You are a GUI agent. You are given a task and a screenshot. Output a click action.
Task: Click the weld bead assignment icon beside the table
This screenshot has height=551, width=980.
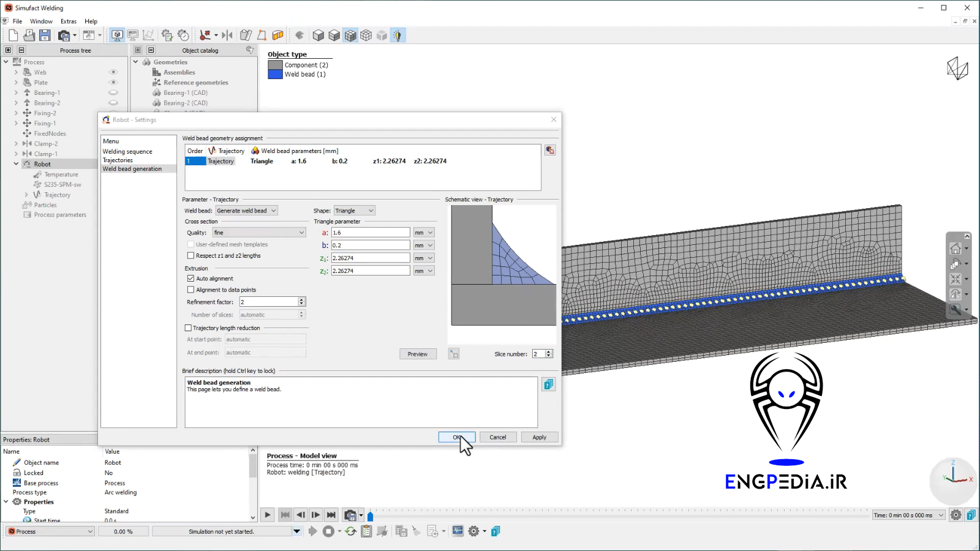pyautogui.click(x=550, y=150)
